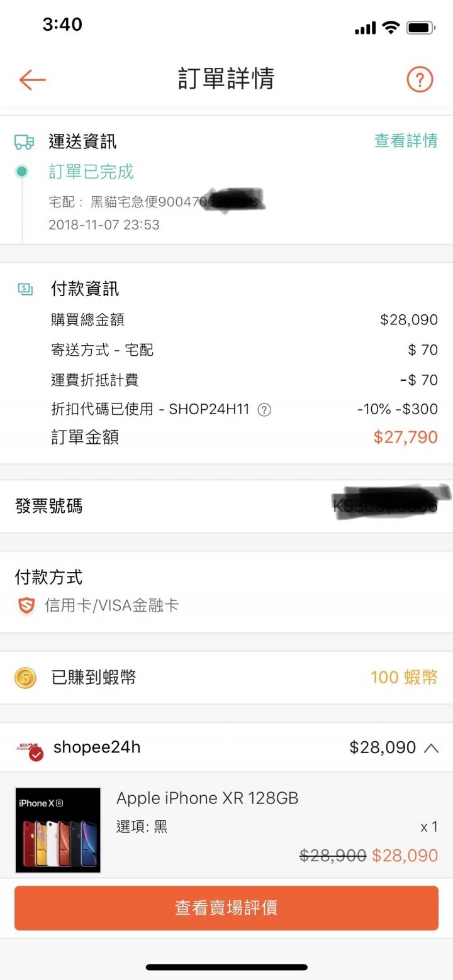Open the shopee24h shop logo
Viewport: 453px width, 980px height.
[30, 748]
